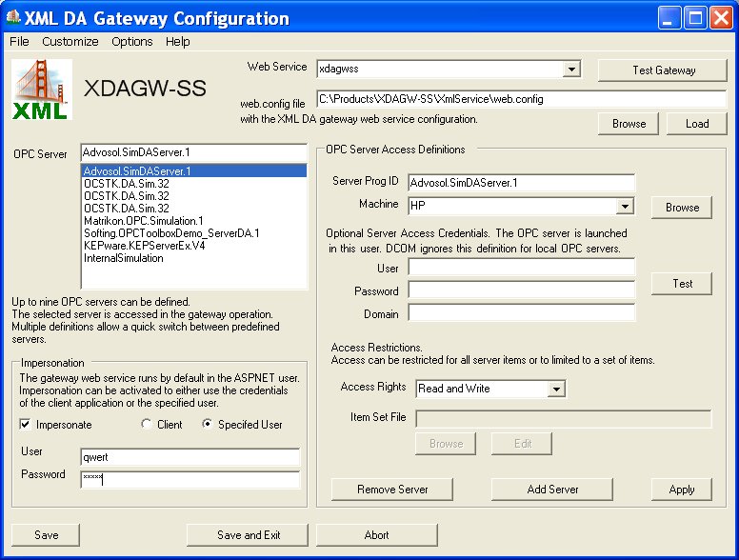Click the OPC Server name input field
This screenshot has height=560, width=739.
pyautogui.click(x=193, y=152)
